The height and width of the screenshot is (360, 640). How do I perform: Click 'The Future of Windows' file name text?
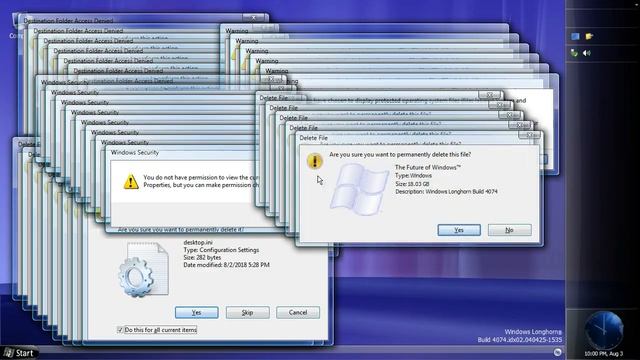(x=428, y=167)
